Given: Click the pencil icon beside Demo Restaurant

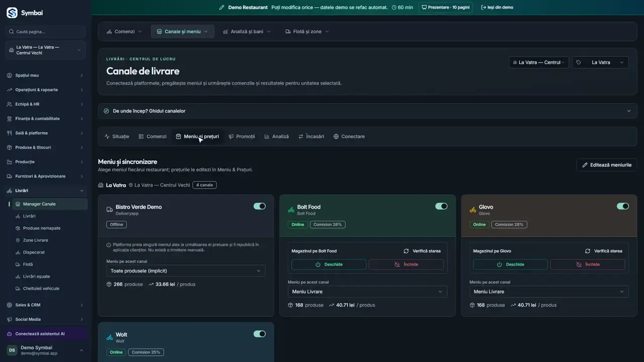Looking at the screenshot, I should (x=222, y=8).
